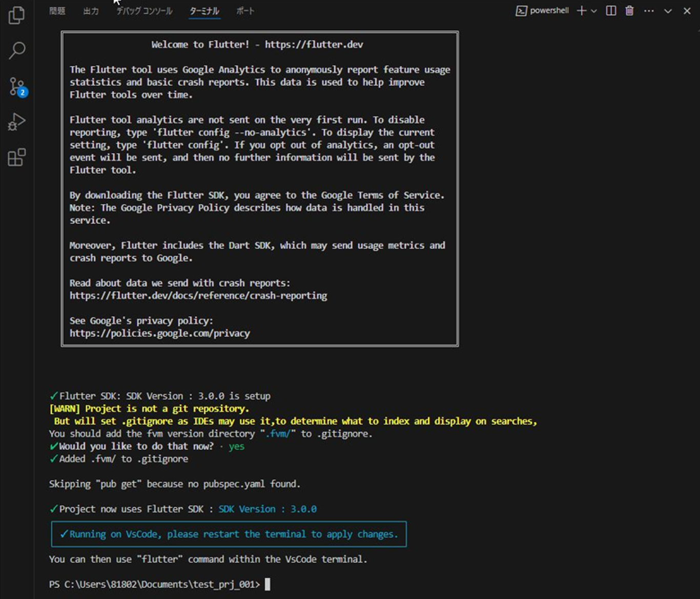Viewport: 700px width, 599px height.
Task: Open the デバッグ コンソール tab
Action: pyautogui.click(x=144, y=11)
